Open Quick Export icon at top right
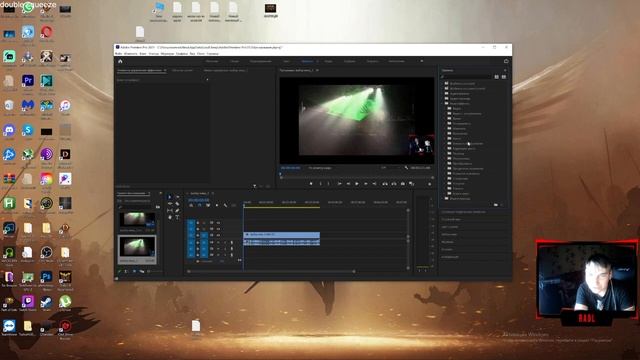 [x=506, y=61]
